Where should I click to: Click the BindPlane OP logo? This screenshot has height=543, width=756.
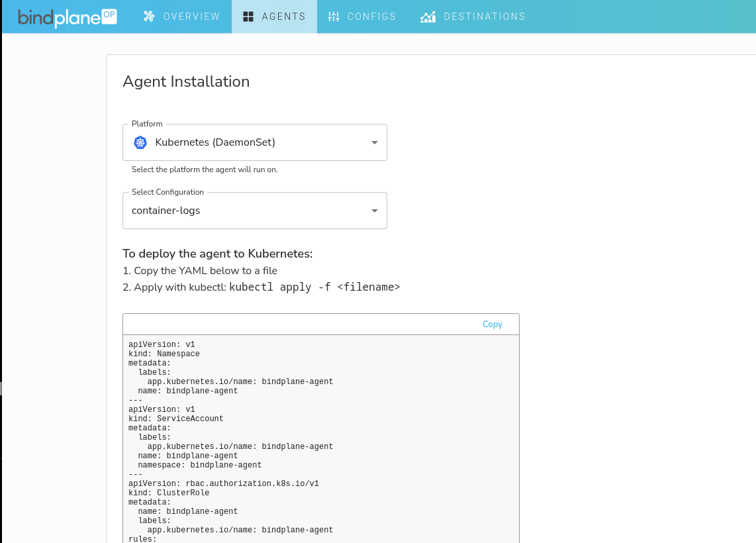click(68, 17)
